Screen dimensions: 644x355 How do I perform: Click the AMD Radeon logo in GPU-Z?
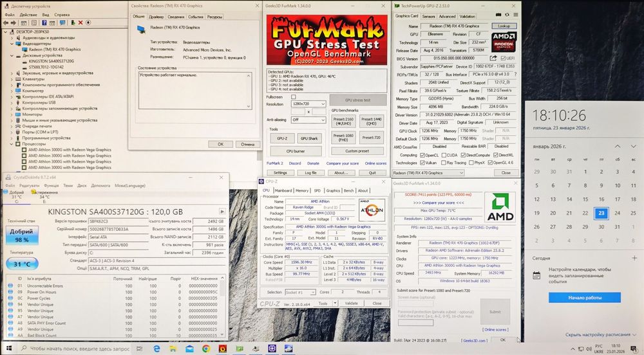coord(504,41)
